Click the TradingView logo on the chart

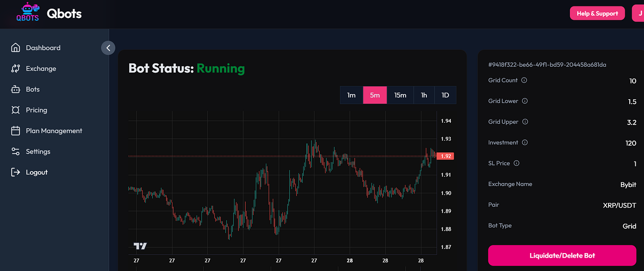pyautogui.click(x=140, y=246)
